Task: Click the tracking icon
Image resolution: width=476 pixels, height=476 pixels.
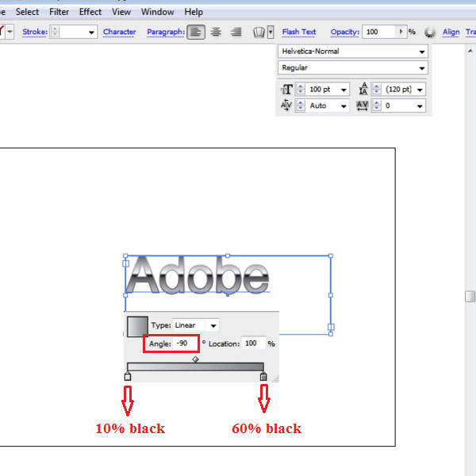Action: (363, 106)
